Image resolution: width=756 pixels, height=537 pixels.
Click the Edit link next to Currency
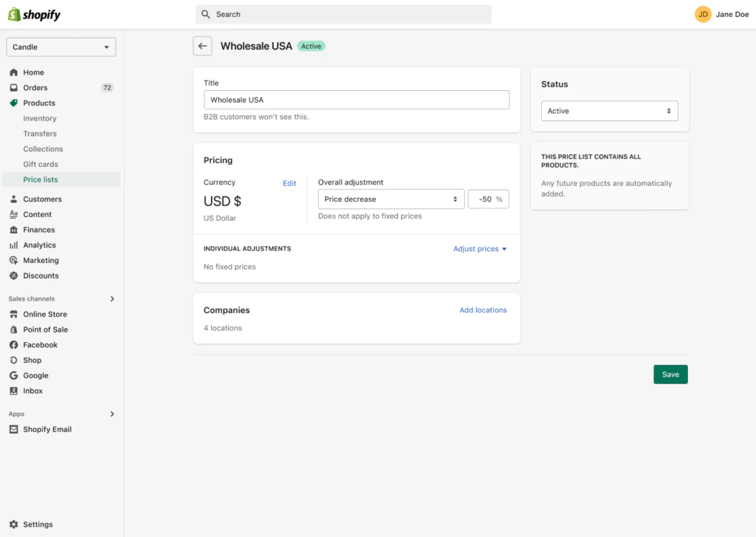coord(289,183)
